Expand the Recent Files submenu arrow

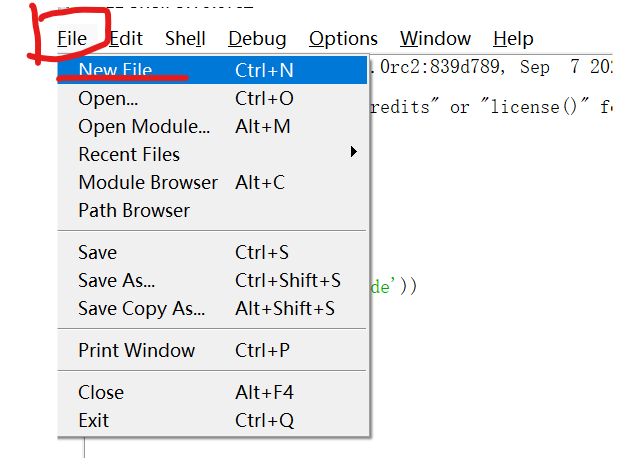(353, 153)
